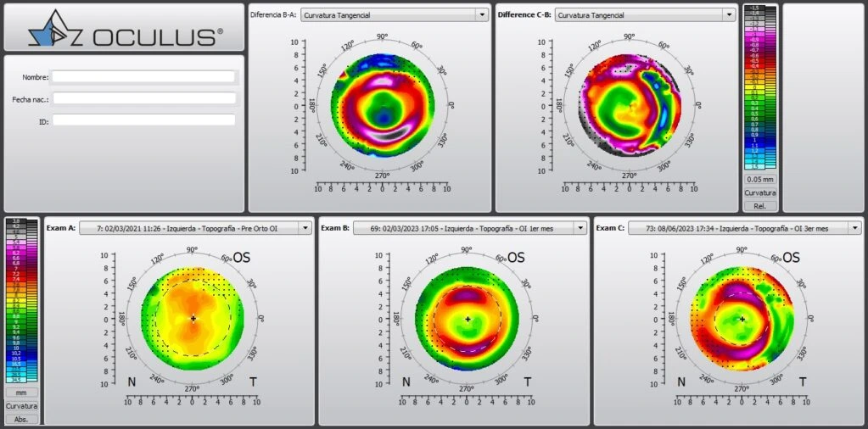This screenshot has width=868, height=429.
Task: Click the Oculus logo banner
Action: pos(124,28)
